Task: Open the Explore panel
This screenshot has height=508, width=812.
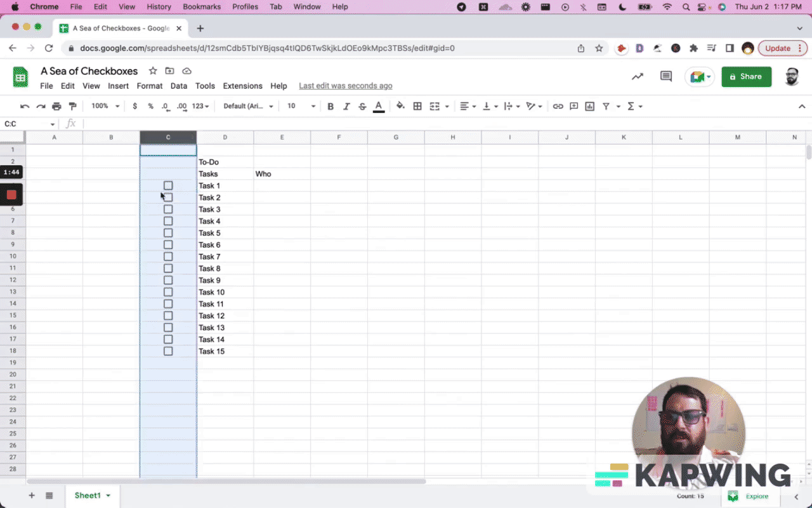Action: 750,496
